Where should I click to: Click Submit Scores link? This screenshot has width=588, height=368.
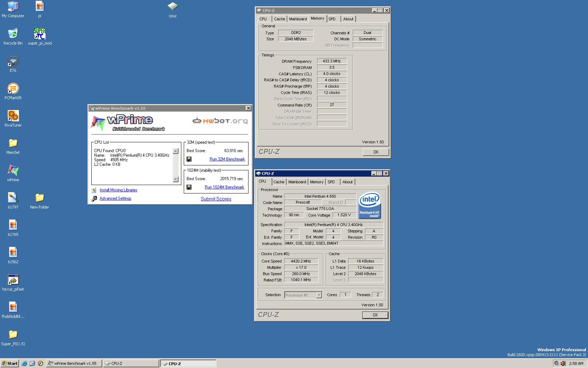tap(216, 199)
